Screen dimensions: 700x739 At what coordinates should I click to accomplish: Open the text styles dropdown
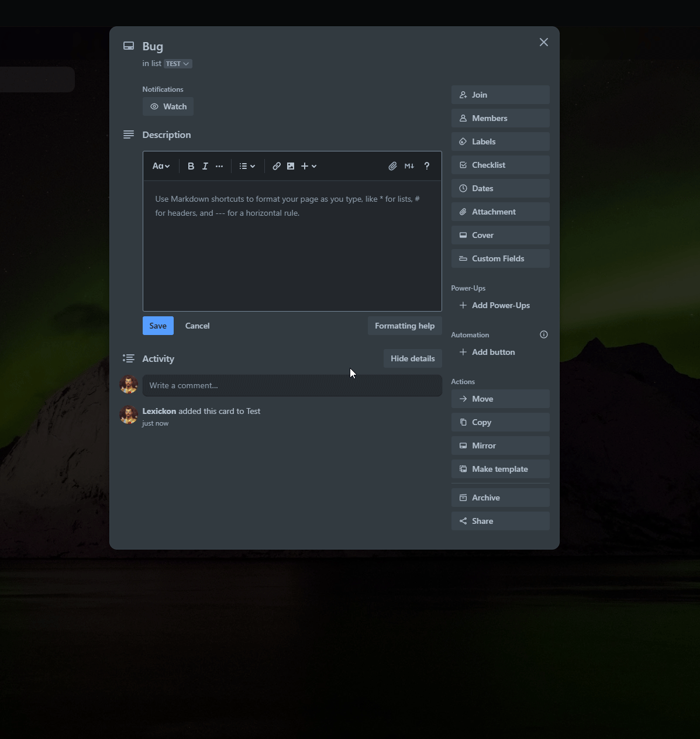tap(161, 166)
